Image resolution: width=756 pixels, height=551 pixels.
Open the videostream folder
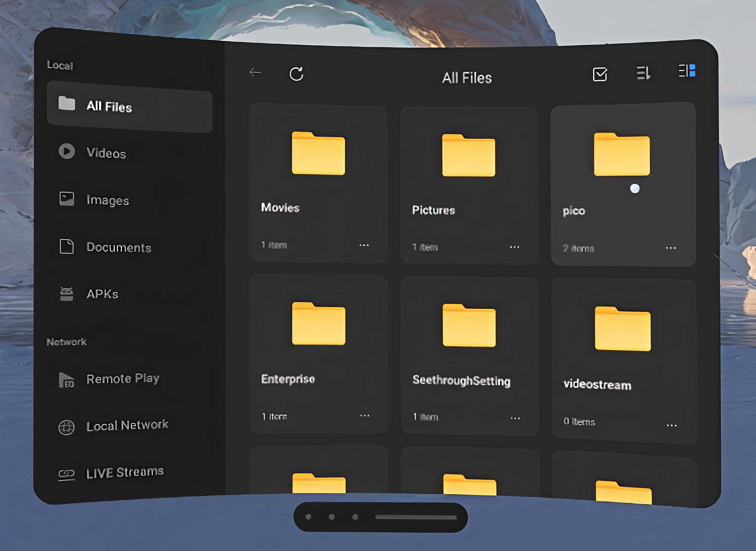coord(624,361)
